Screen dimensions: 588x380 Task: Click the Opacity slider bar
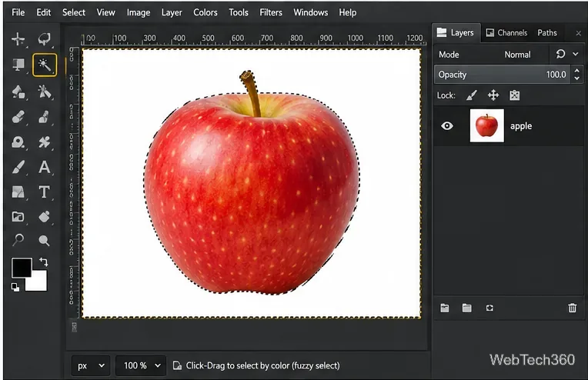pyautogui.click(x=502, y=75)
